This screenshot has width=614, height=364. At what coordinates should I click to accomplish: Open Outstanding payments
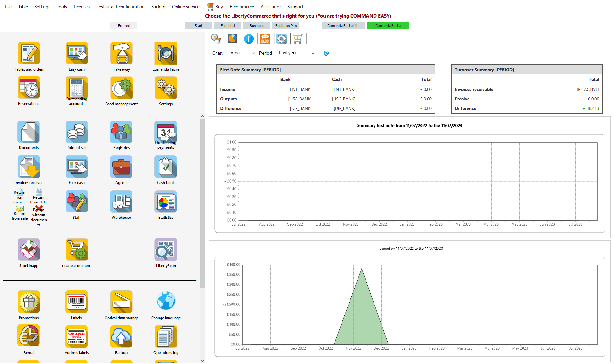pos(166,132)
